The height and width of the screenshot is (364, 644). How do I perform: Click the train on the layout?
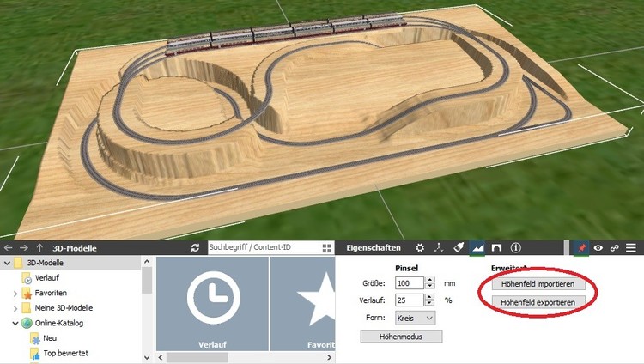[x=286, y=33]
